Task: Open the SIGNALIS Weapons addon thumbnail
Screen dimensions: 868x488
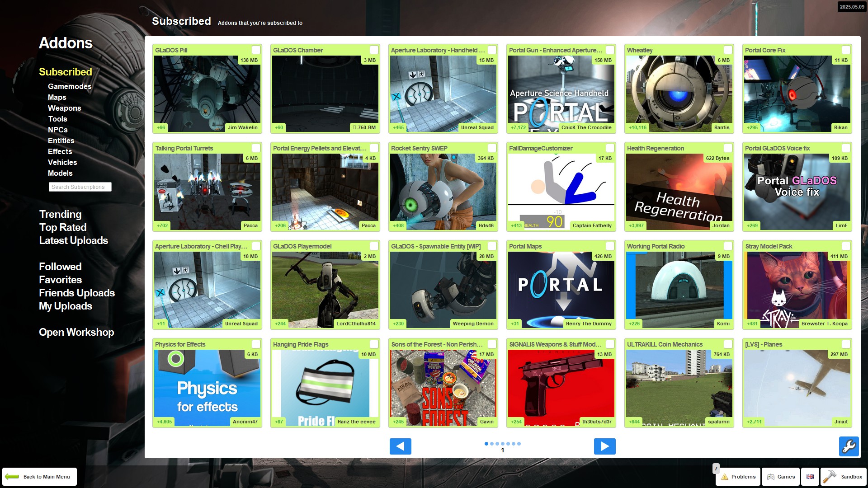Action: click(561, 388)
